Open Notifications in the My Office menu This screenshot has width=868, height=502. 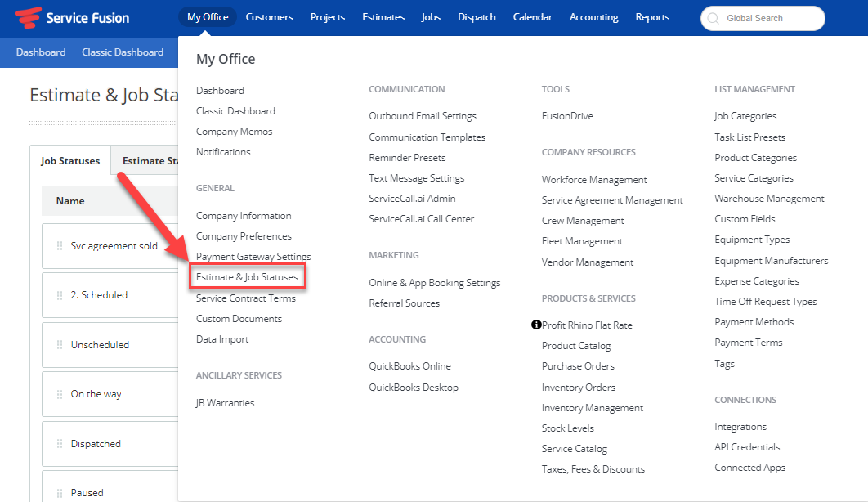[x=223, y=151]
